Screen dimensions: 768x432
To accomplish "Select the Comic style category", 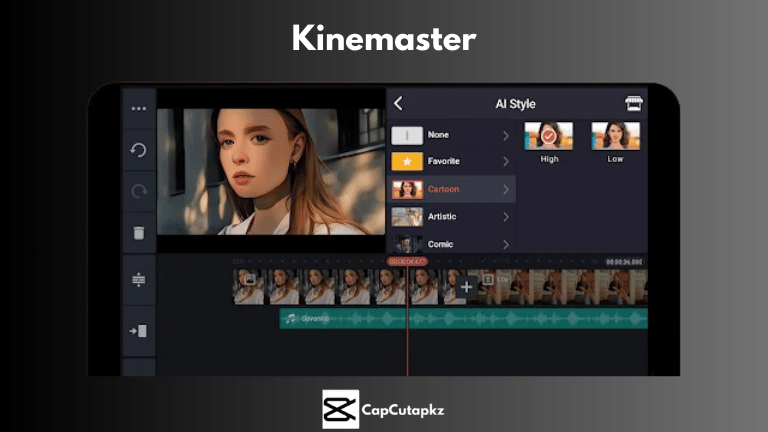I will (451, 243).
